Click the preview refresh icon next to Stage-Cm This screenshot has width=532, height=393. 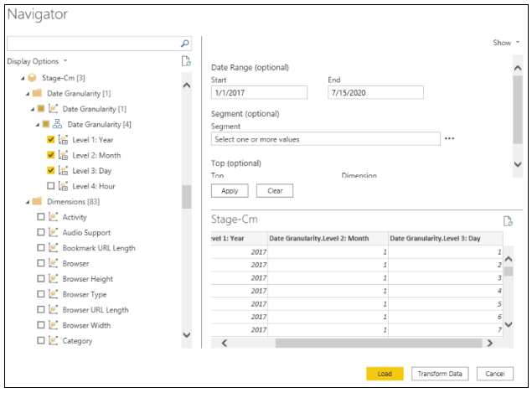[507, 220]
